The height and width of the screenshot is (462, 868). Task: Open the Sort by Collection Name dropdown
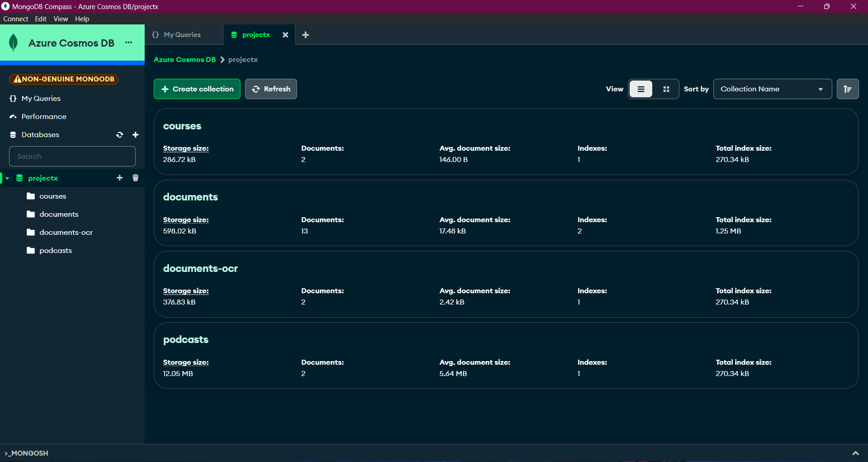[x=773, y=89]
